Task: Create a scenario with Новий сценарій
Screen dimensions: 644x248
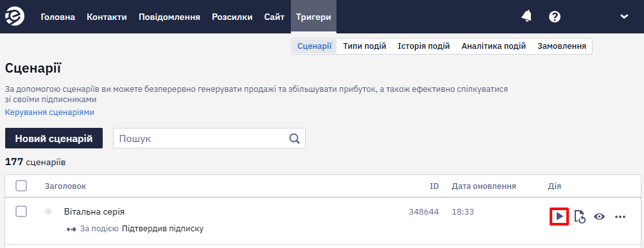Action: coord(54,138)
